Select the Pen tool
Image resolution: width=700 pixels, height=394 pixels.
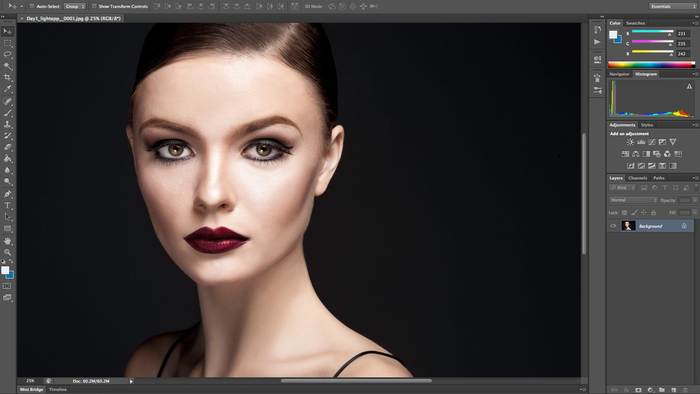click(8, 194)
